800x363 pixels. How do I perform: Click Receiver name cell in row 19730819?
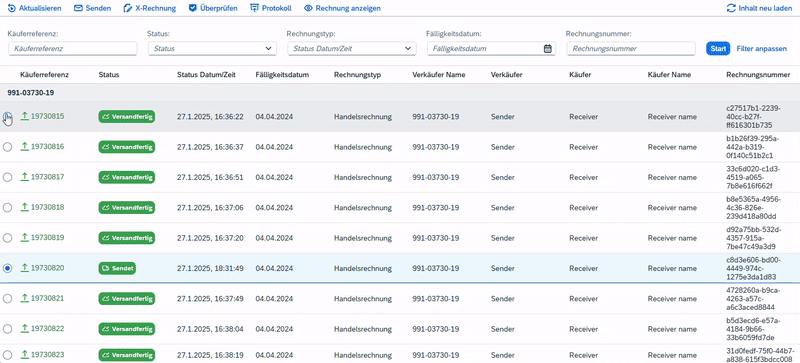pyautogui.click(x=672, y=237)
